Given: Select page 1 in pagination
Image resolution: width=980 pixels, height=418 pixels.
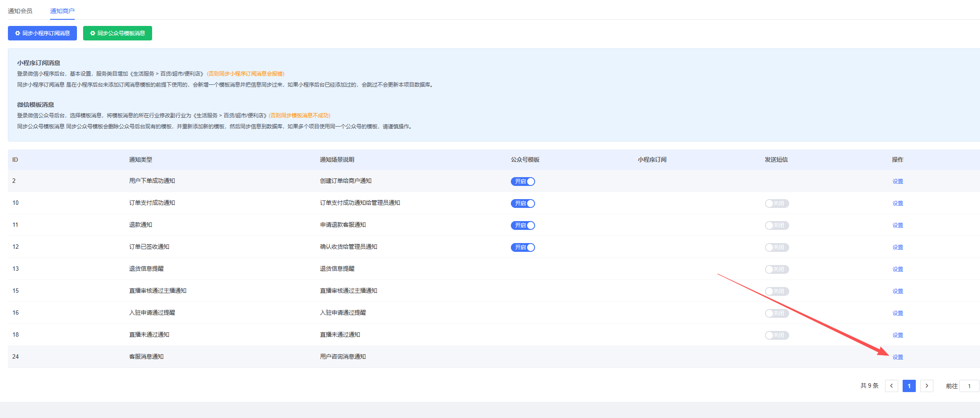Looking at the screenshot, I should [909, 386].
